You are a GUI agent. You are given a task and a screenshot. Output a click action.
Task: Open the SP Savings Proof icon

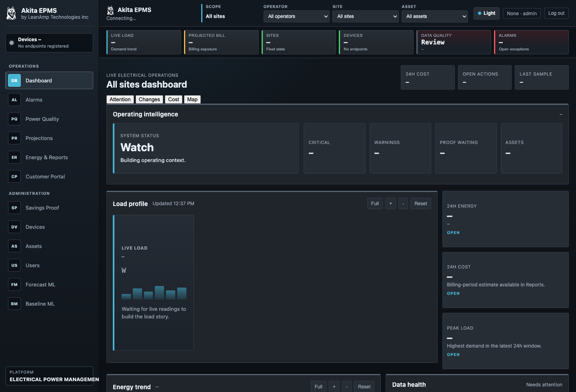(14, 208)
